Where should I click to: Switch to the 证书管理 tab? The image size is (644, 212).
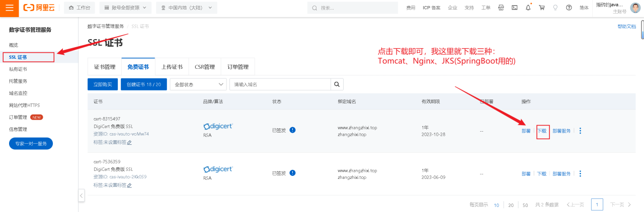point(105,67)
